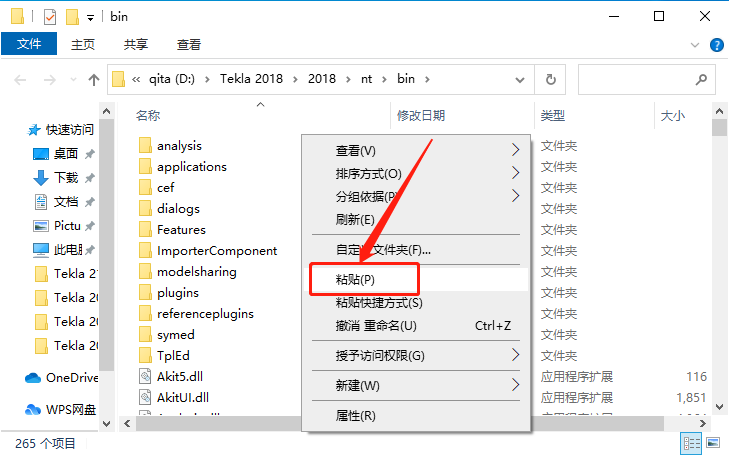
Task: Sort by the 名称 column header
Action: tap(148, 115)
